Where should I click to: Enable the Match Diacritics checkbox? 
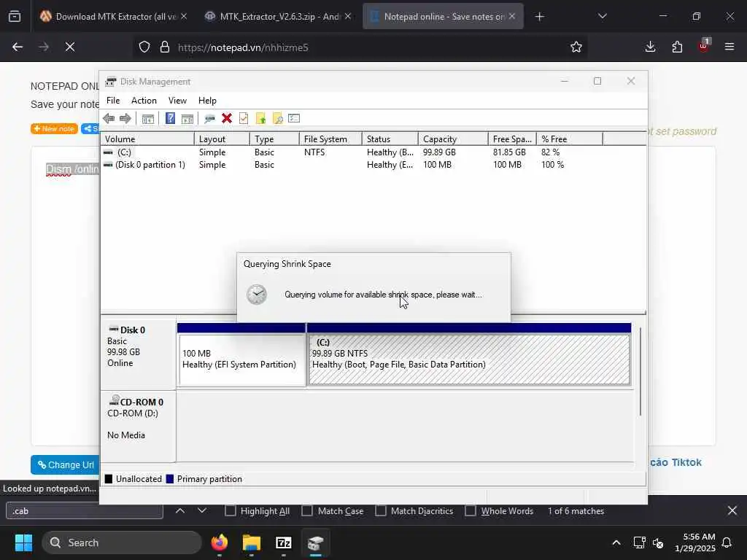point(381,511)
